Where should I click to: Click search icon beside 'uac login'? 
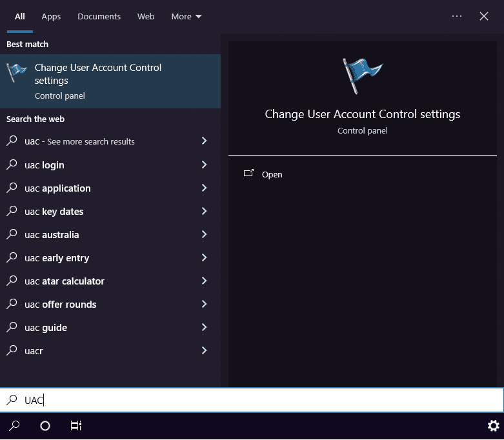[x=12, y=165]
